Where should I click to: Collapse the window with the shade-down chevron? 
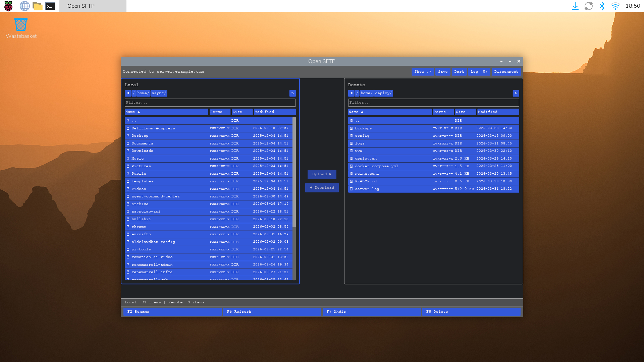(501, 61)
